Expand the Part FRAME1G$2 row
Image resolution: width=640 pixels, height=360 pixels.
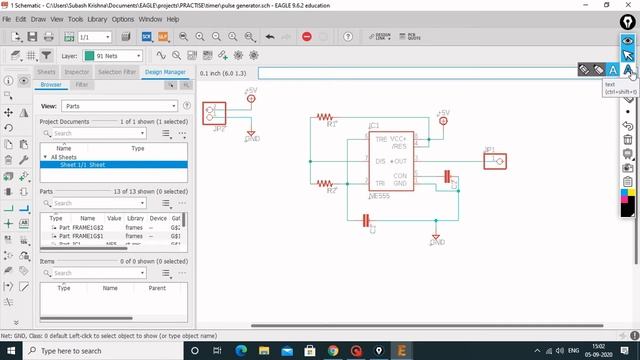point(53,227)
